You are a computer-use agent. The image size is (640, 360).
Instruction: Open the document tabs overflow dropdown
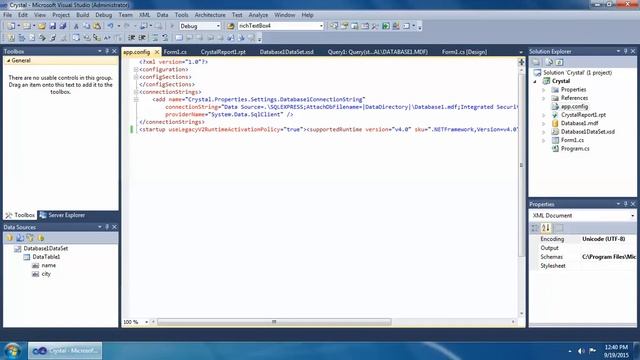pyautogui.click(x=520, y=52)
